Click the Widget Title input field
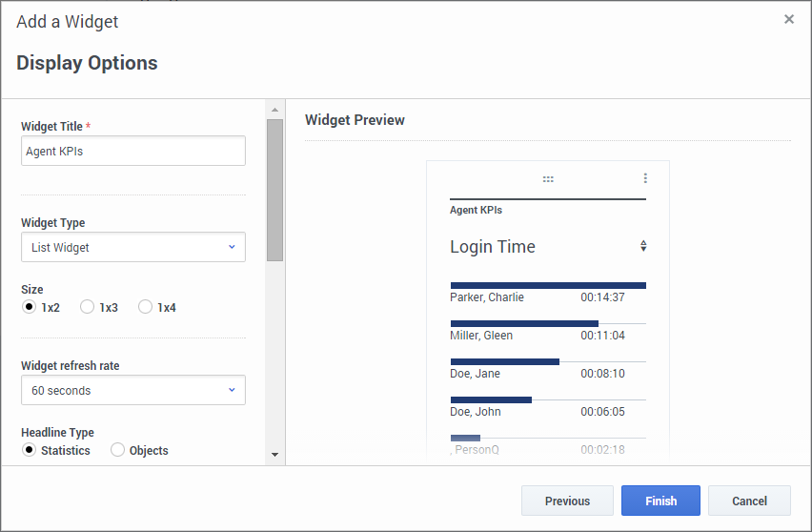 point(133,151)
